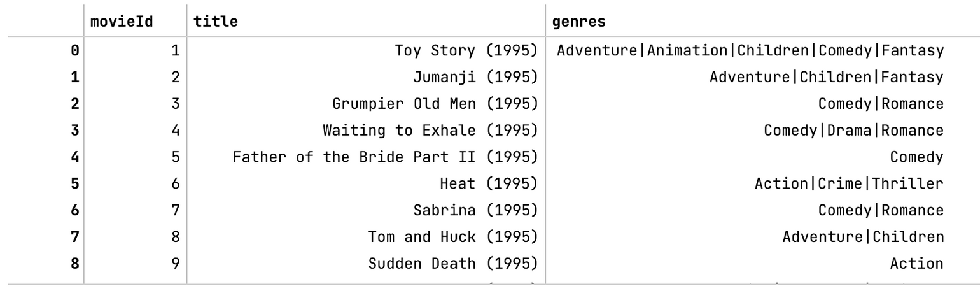
Task: Click the row index 5 label
Action: click(x=75, y=184)
